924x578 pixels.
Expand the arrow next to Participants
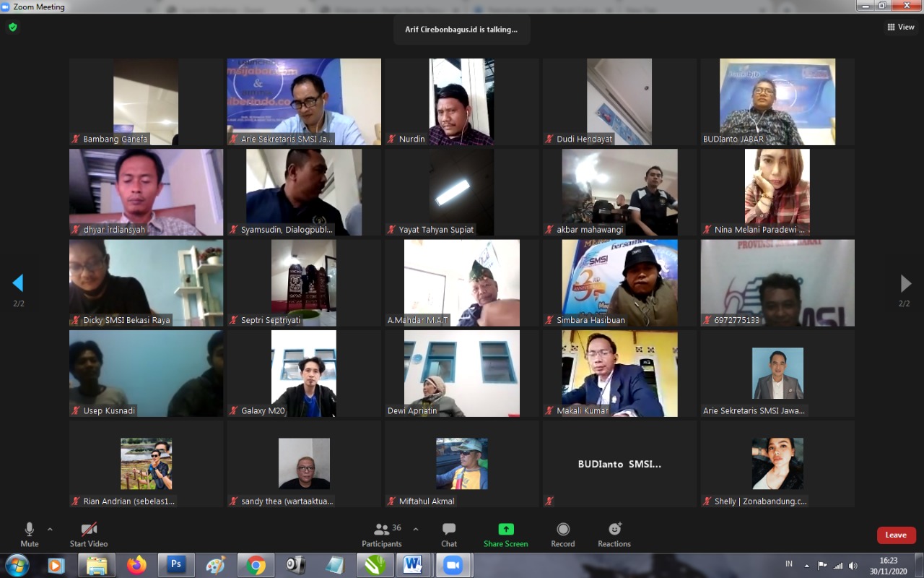coord(416,529)
